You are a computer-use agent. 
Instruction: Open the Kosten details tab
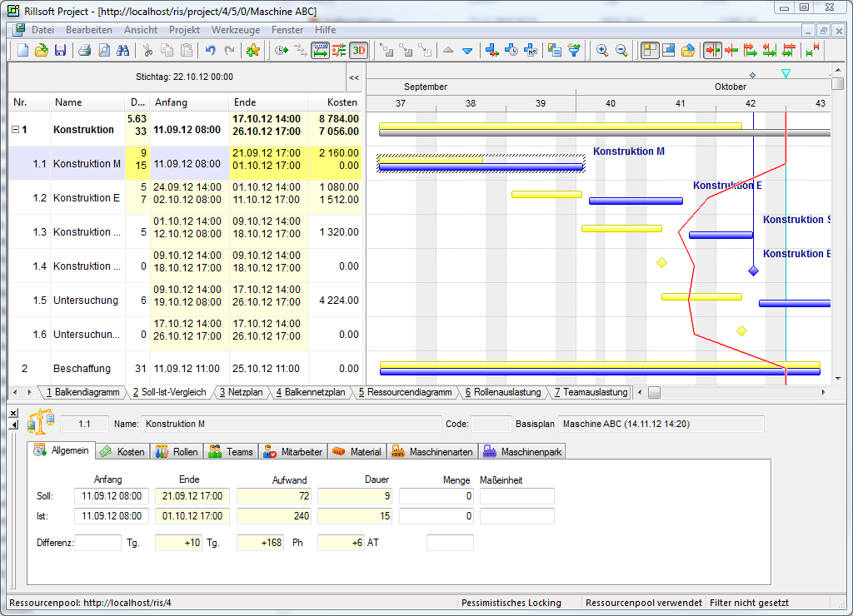[123, 452]
